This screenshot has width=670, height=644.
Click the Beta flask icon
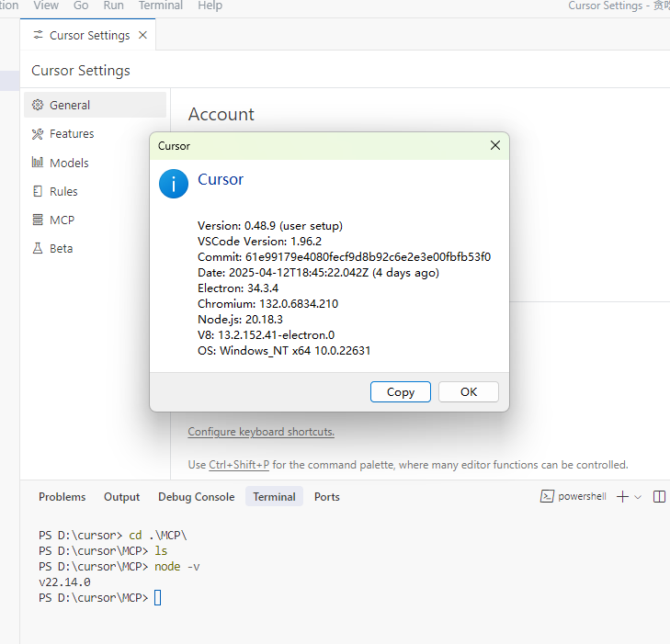tap(38, 248)
